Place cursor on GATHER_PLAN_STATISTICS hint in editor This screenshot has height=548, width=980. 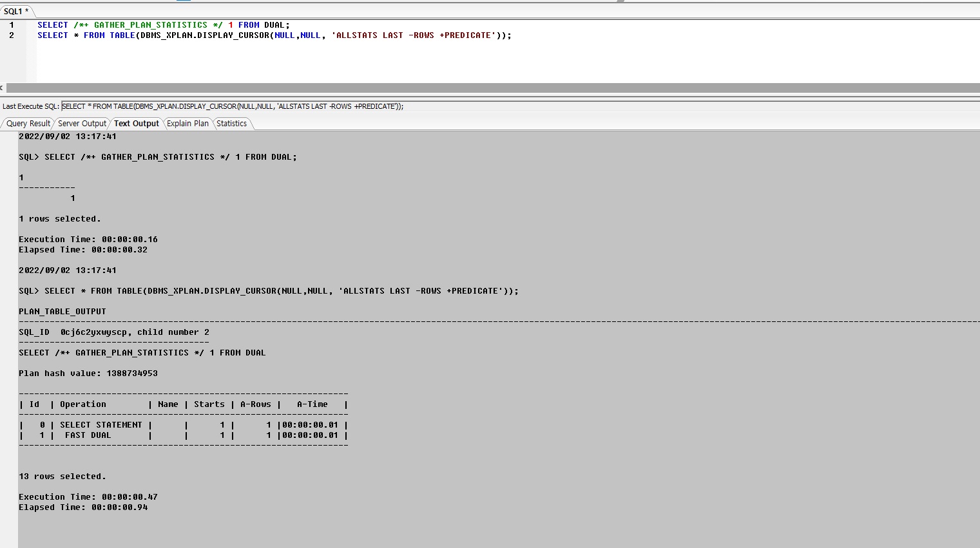[150, 25]
